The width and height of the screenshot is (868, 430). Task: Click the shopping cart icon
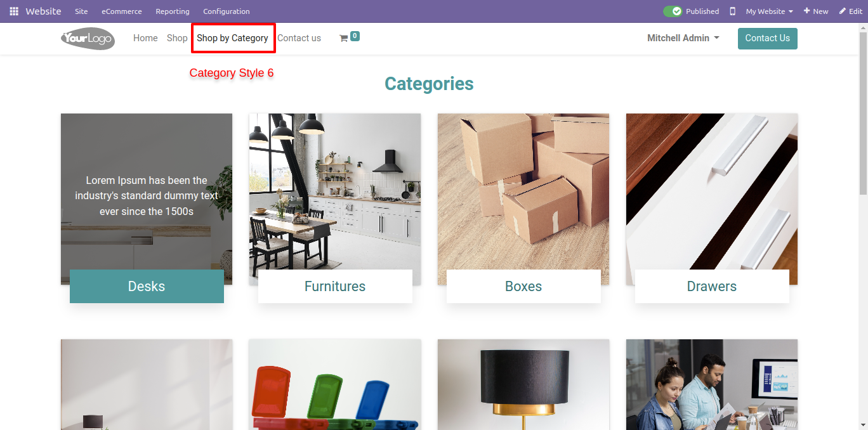343,39
